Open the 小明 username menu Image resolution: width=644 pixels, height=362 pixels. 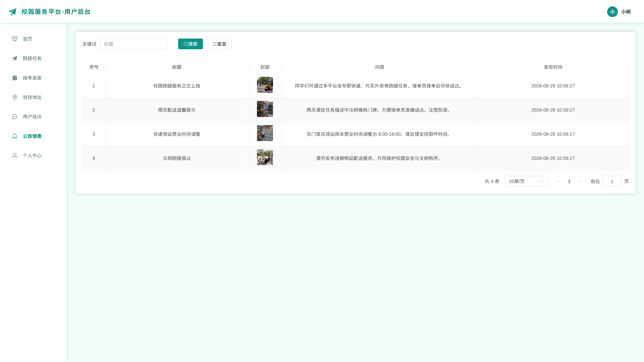(x=626, y=12)
